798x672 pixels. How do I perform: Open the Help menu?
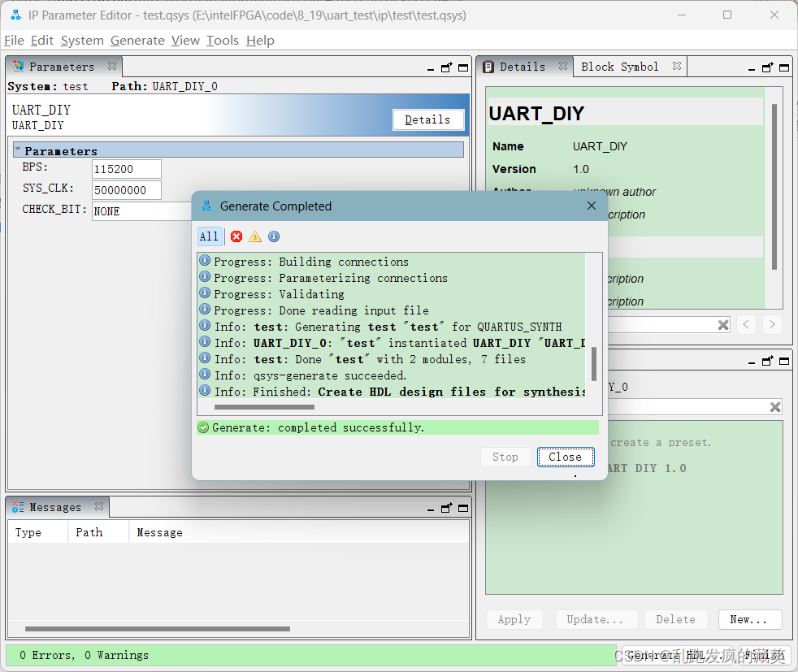pyautogui.click(x=260, y=40)
